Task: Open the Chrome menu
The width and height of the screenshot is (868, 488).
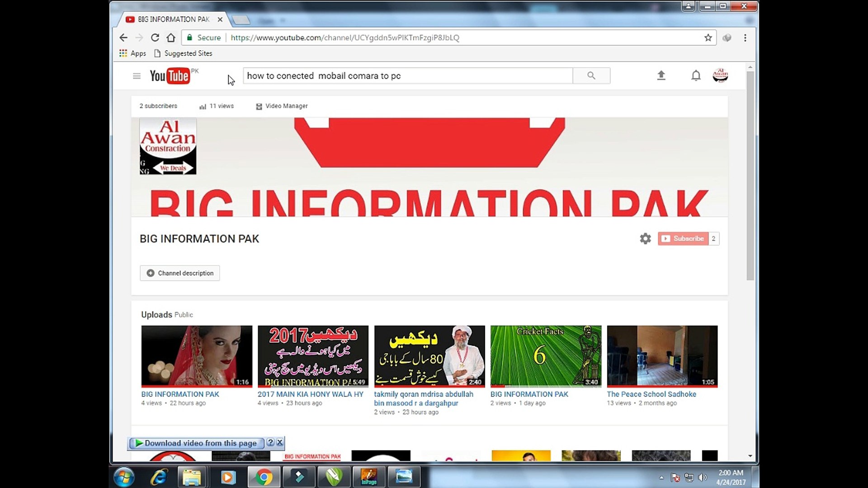Action: click(745, 38)
